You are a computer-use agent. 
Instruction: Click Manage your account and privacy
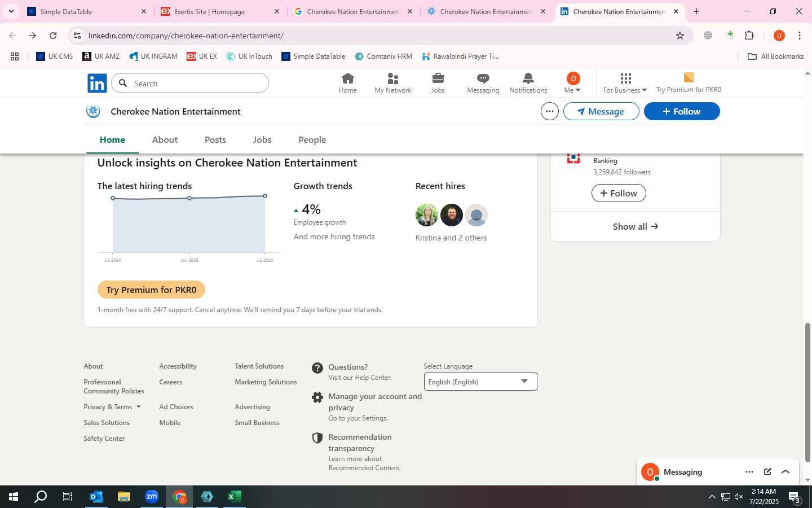click(x=375, y=402)
